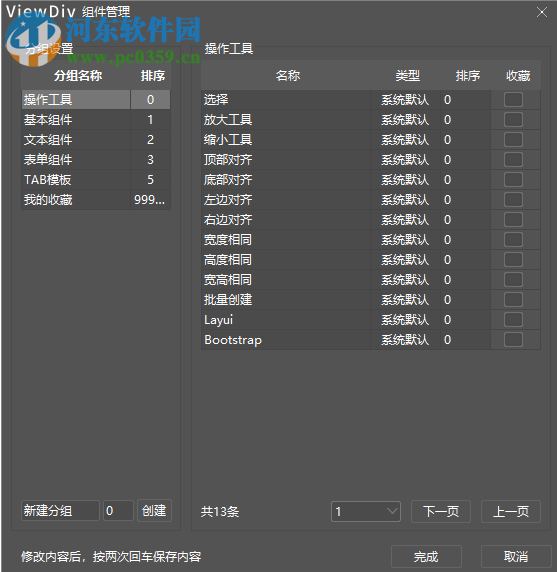The height and width of the screenshot is (572, 557).
Task: Check the 收藏 box for 缩小工具
Action: click(x=513, y=140)
